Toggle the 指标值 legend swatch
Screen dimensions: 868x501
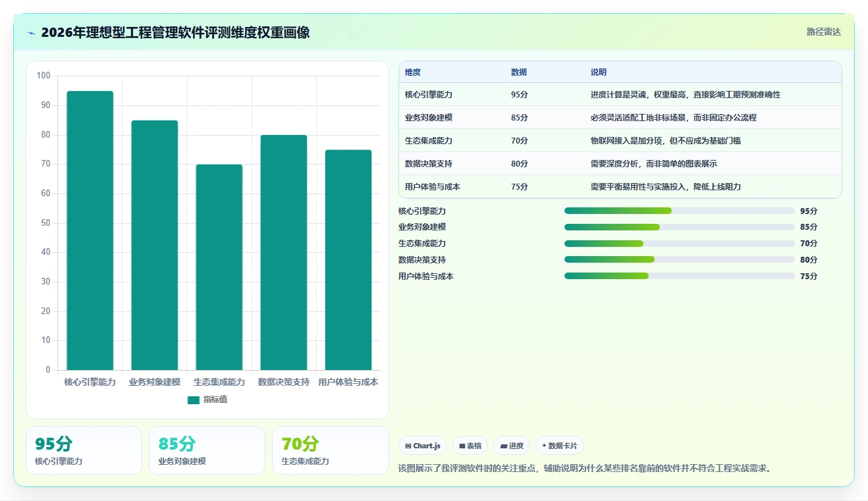tap(193, 400)
